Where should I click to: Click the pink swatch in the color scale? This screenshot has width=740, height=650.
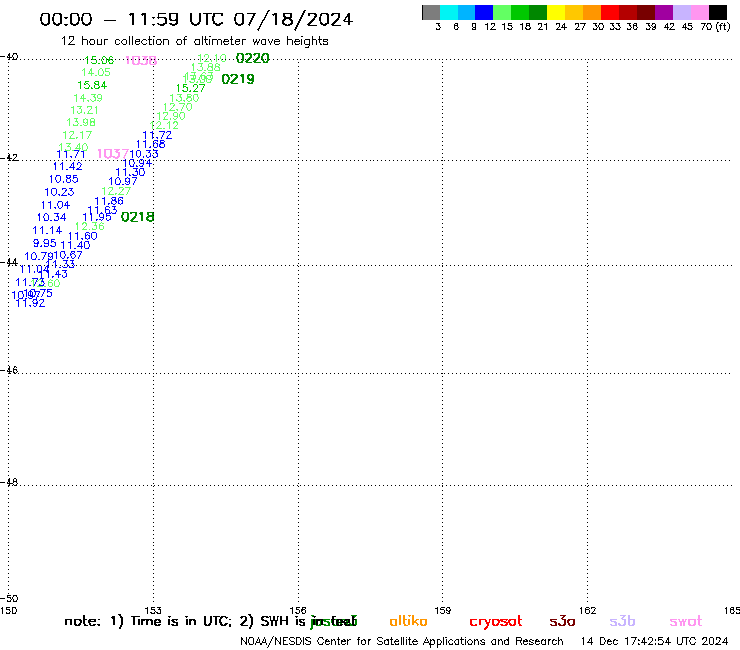click(699, 12)
